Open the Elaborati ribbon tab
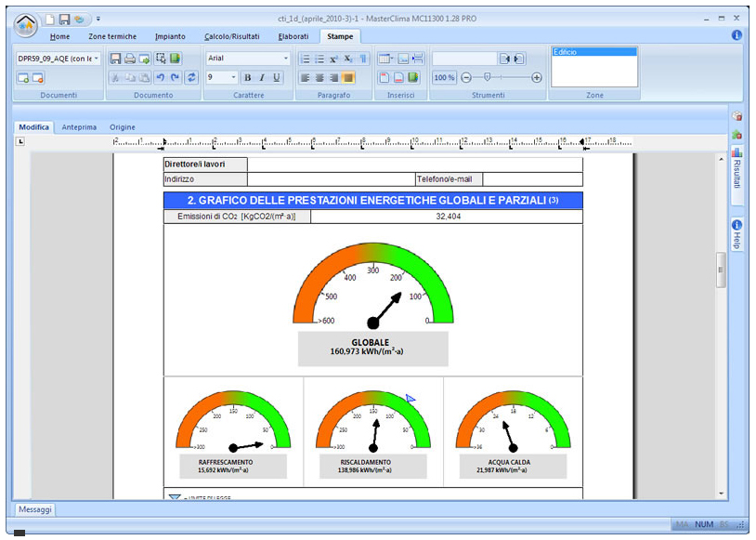 coord(293,36)
